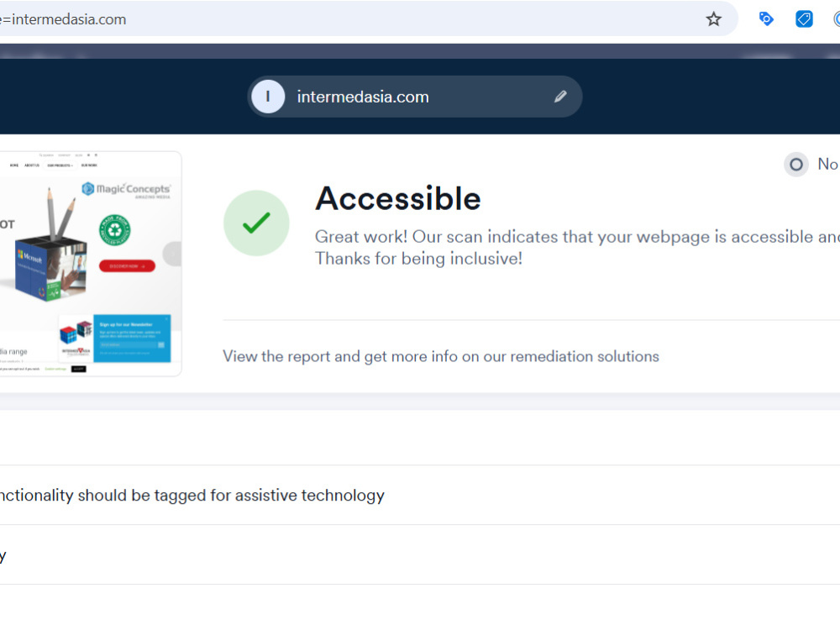The image size is (840, 630).
Task: Click blue newsletter signup box in thumbnail
Action: 132,338
